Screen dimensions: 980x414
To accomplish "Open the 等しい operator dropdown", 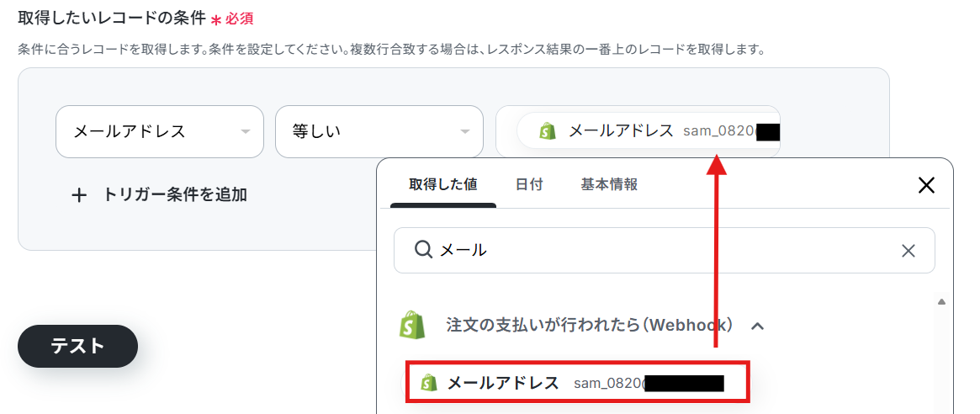I will coord(379,131).
